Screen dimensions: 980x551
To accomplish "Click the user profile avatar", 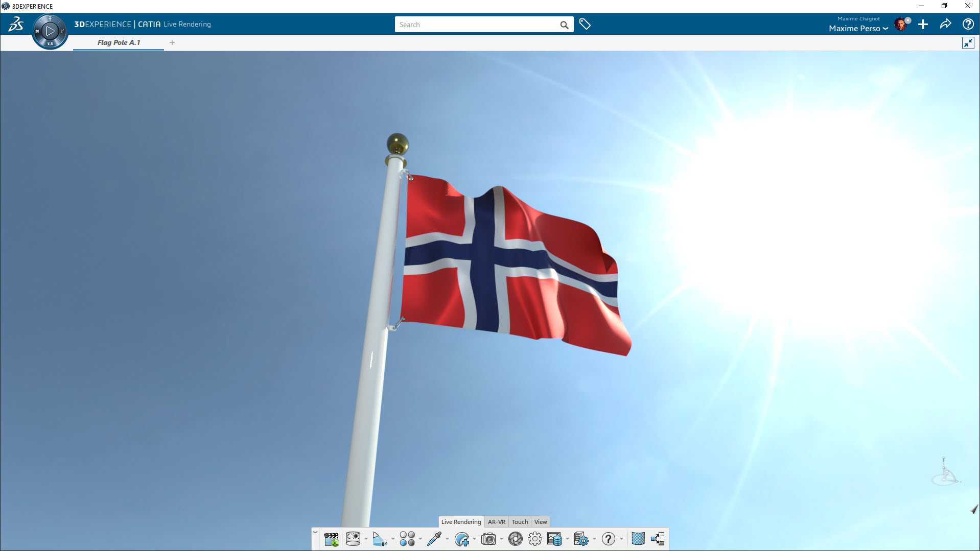I will [x=901, y=24].
